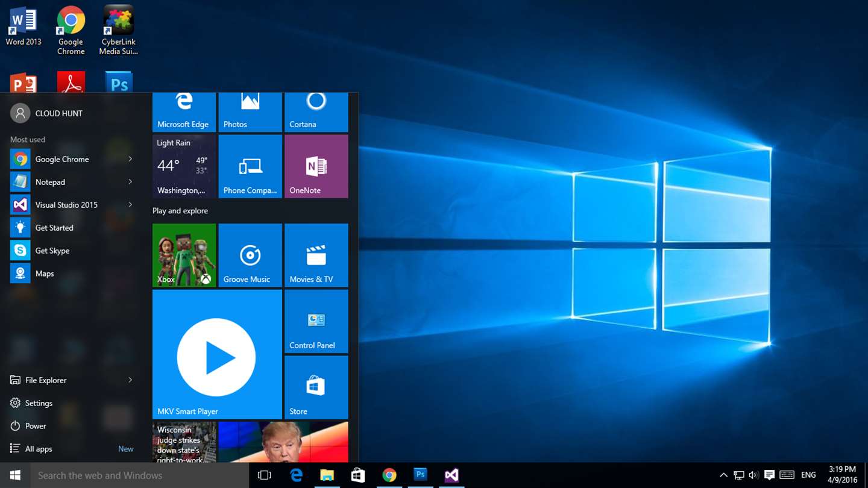Launch the Cortana tile
Viewport: 868px width, 488px height.
pos(316,112)
